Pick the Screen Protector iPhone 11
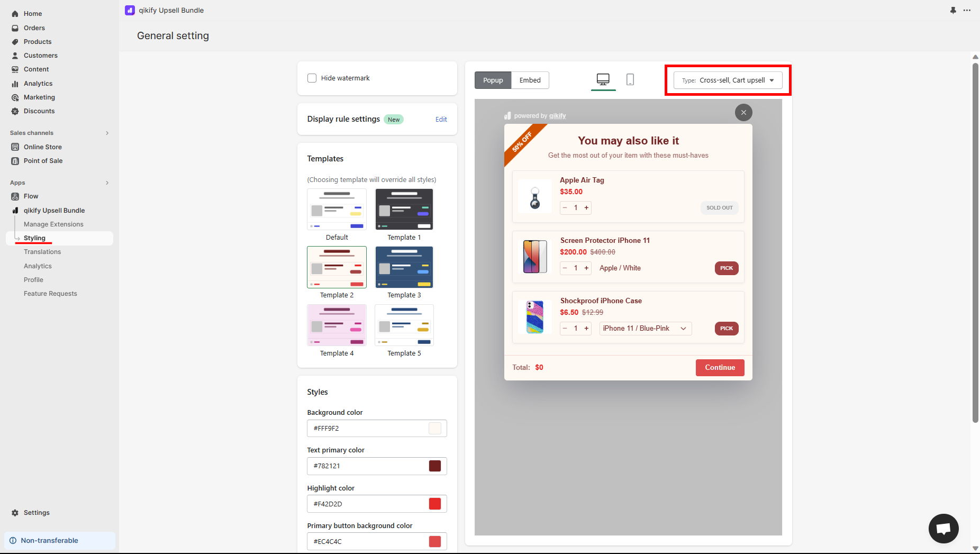Image resolution: width=980 pixels, height=554 pixels. tap(727, 268)
